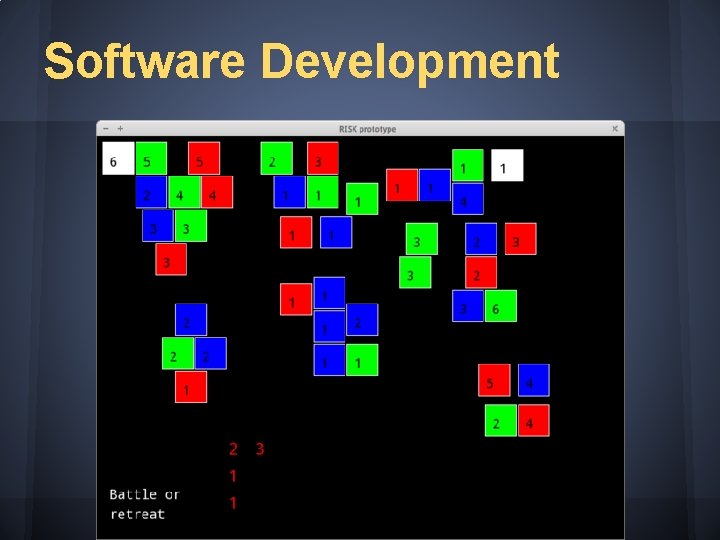This screenshot has height=540, width=720.
Task: Click the 'RISK prototype' window title
Action: [x=367, y=129]
